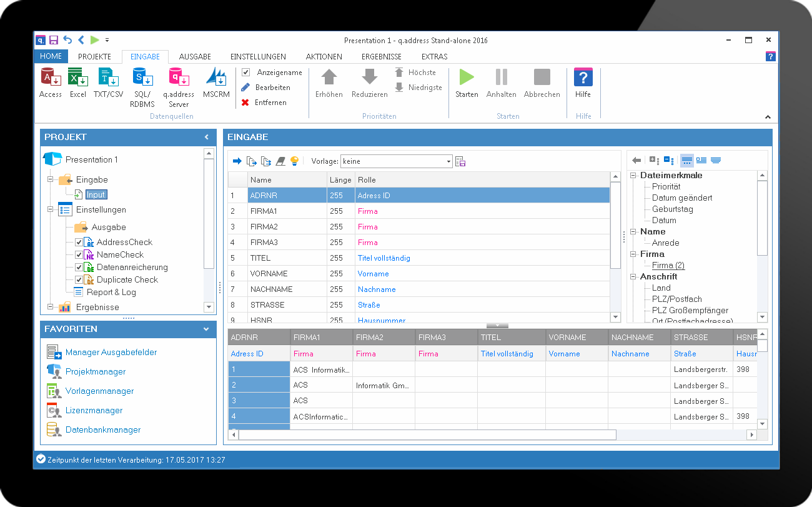The image size is (812, 507).
Task: Run via green play icon in title bar
Action: coord(94,40)
